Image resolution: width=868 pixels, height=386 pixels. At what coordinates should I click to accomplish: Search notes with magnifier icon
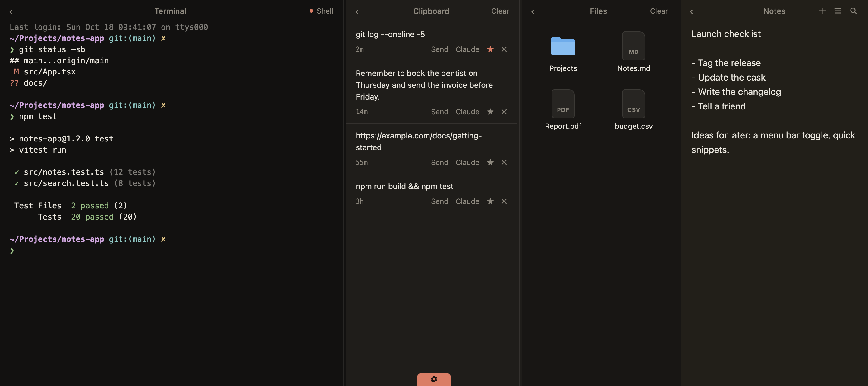click(853, 11)
